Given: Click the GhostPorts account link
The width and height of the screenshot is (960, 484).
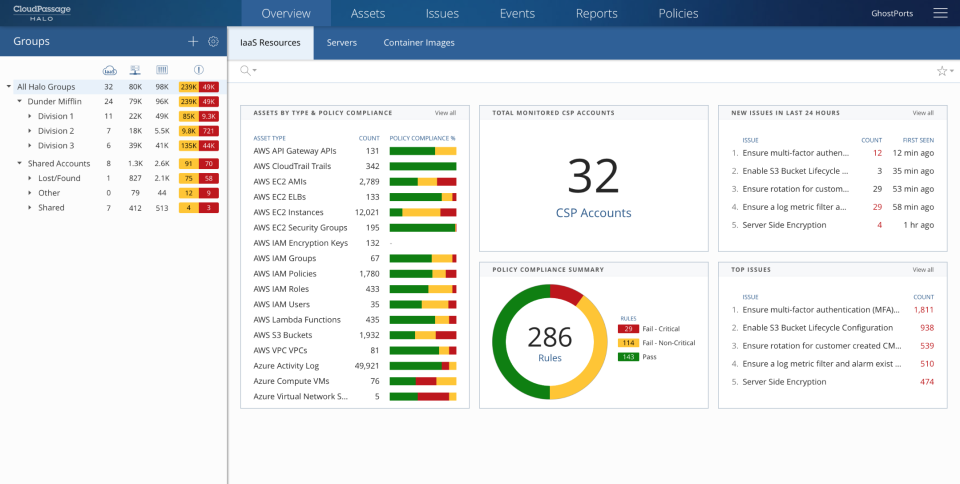Looking at the screenshot, I should (892, 13).
